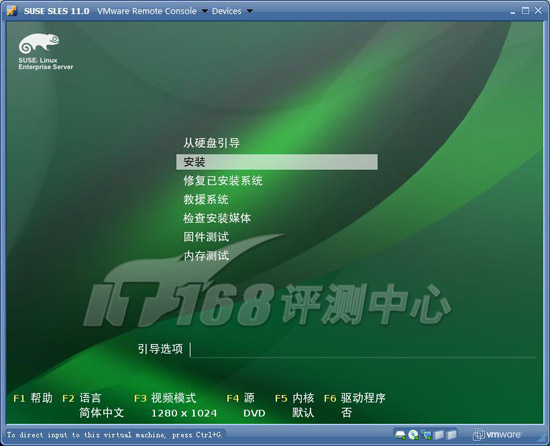This screenshot has width=550, height=446.
Task: Click the SUSE Linux Enterprise Server logo
Action: 46,52
